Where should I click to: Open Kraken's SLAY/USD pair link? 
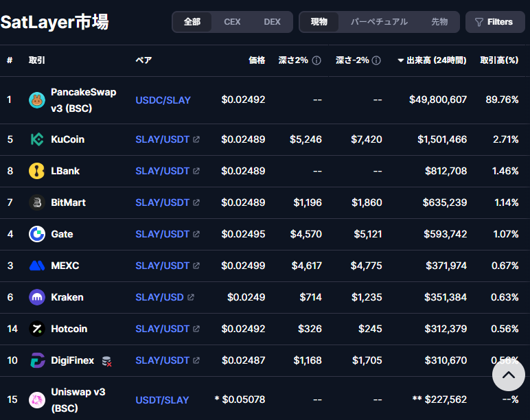pyautogui.click(x=159, y=297)
